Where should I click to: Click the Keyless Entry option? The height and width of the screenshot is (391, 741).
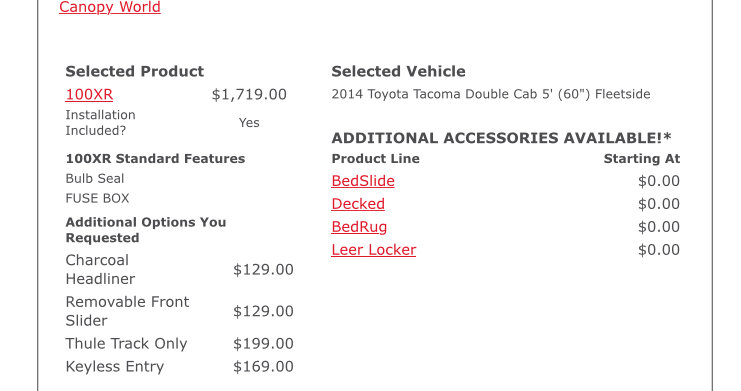point(114,366)
